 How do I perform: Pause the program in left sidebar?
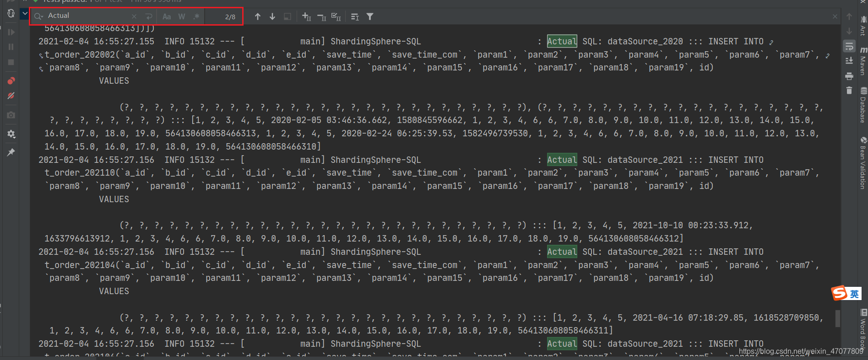tap(11, 47)
